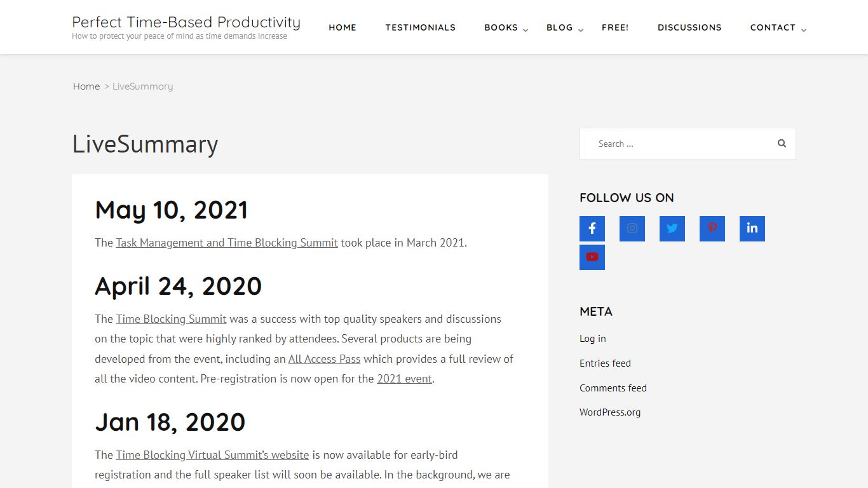Expand the Contact menu chevron
The height and width of the screenshot is (488, 868).
pyautogui.click(x=804, y=30)
